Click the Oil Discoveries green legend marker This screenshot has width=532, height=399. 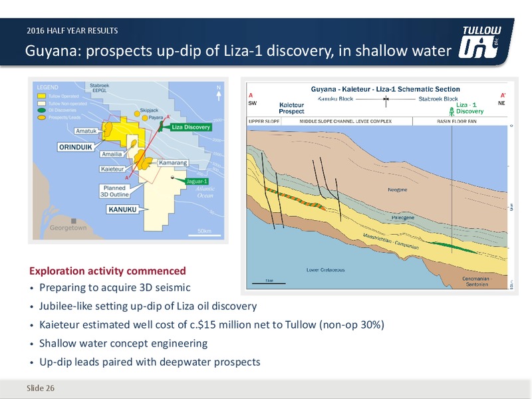[x=41, y=110]
